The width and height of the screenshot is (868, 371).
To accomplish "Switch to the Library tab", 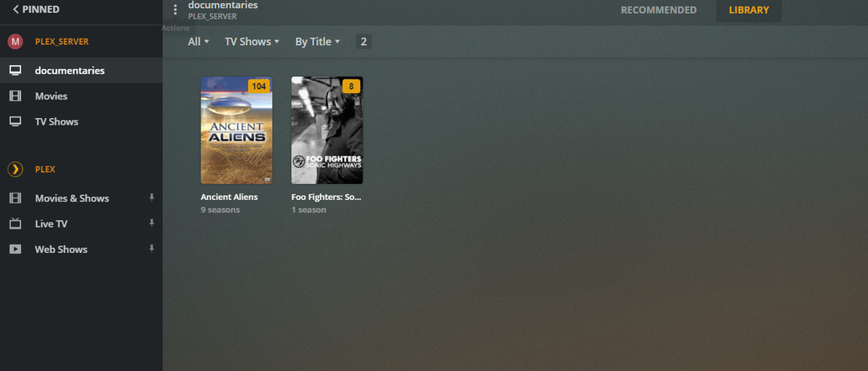I will tap(748, 10).
